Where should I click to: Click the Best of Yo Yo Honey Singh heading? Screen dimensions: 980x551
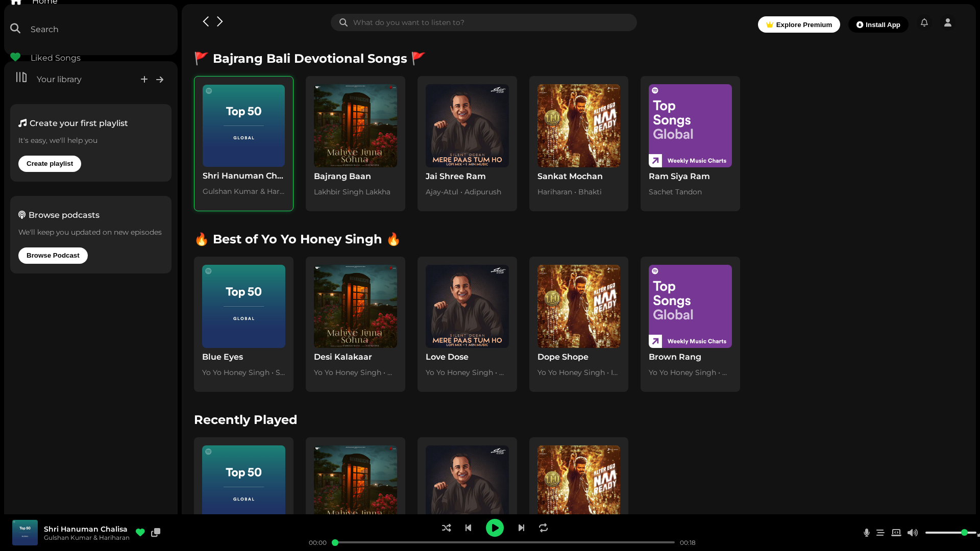pyautogui.click(x=297, y=239)
